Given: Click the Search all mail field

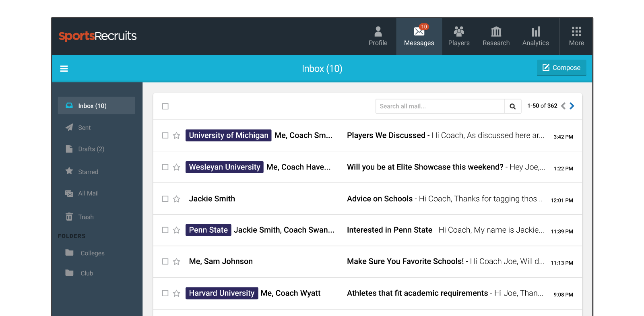Looking at the screenshot, I should [440, 106].
